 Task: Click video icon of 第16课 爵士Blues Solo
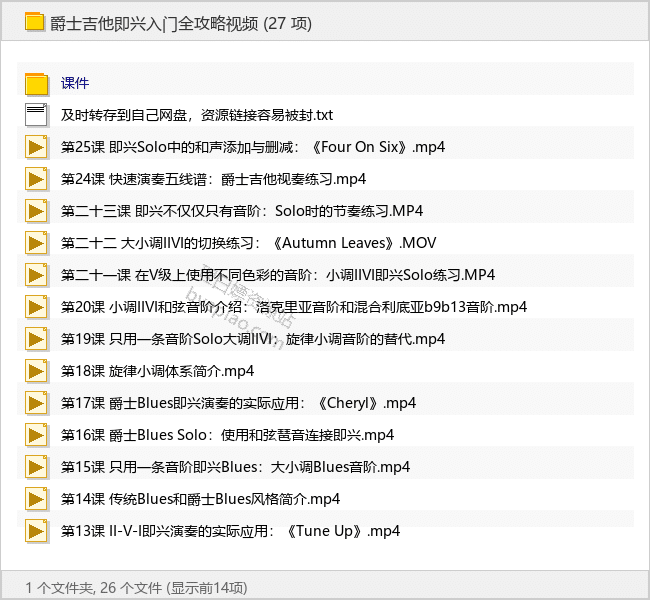36,435
